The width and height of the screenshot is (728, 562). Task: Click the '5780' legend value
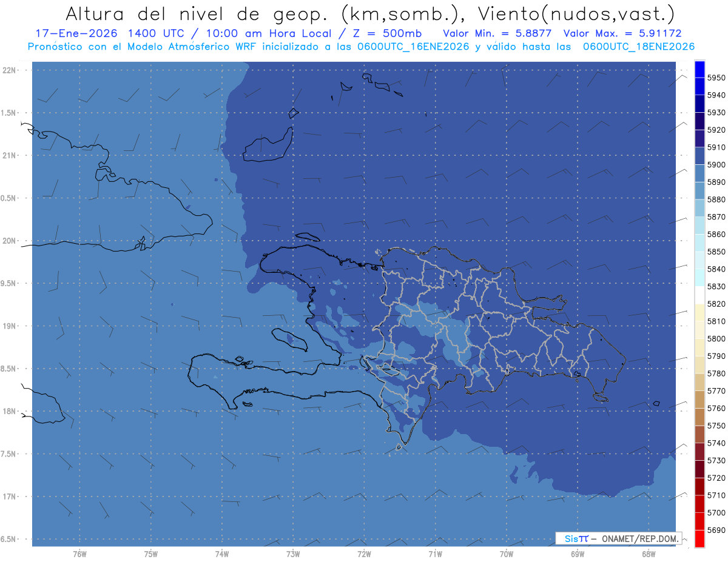(x=716, y=373)
